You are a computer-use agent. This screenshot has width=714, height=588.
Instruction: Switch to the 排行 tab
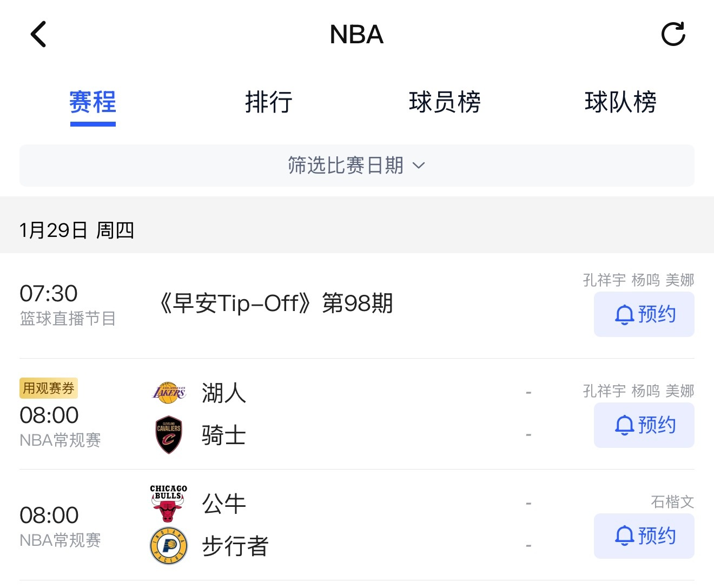point(269,103)
